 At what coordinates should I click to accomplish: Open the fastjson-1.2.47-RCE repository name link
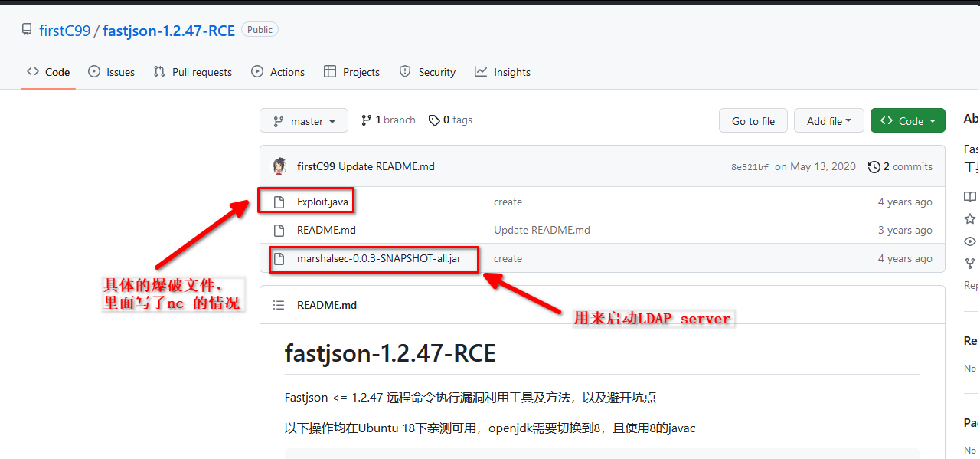[x=169, y=31]
